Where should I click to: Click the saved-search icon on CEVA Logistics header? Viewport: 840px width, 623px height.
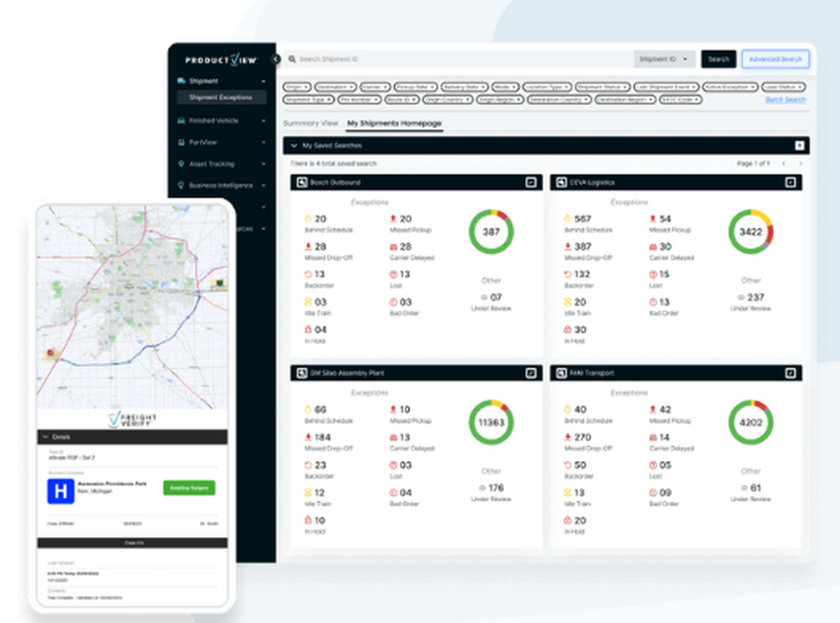[x=561, y=182]
